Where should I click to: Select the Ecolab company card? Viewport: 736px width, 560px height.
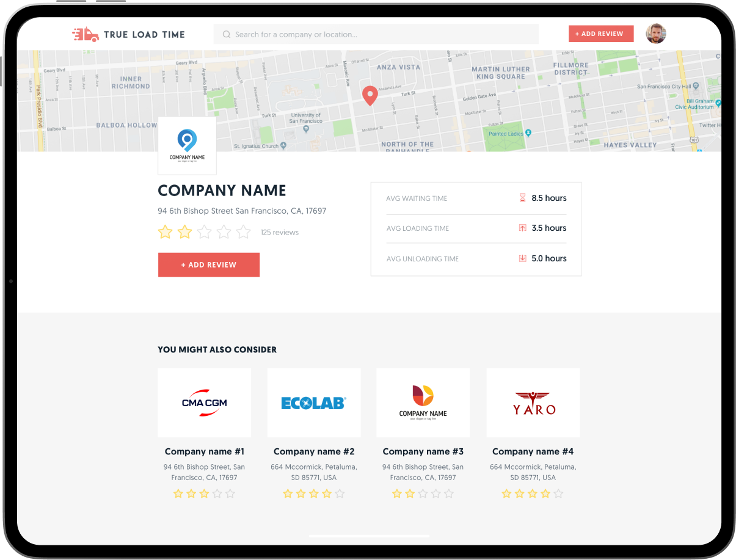pyautogui.click(x=314, y=402)
